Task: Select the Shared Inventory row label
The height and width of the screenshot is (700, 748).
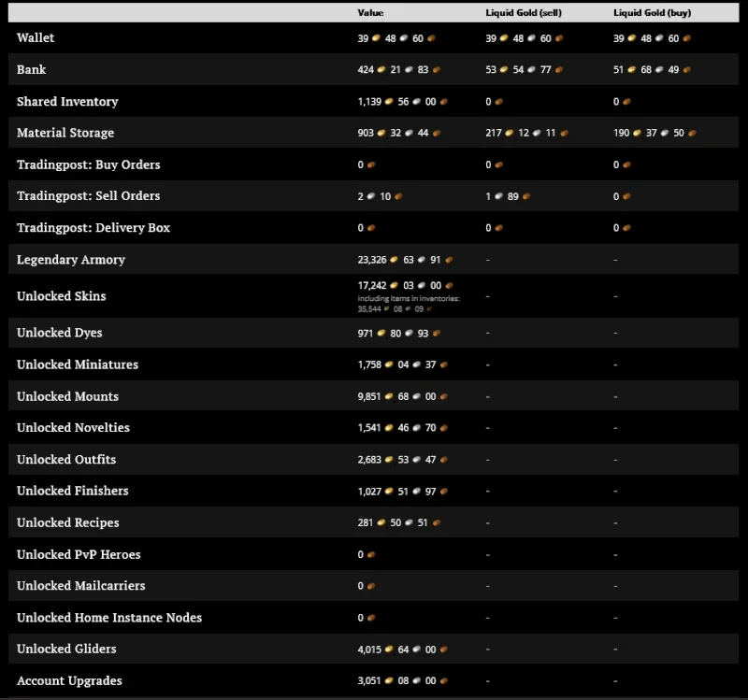Action: tap(67, 101)
